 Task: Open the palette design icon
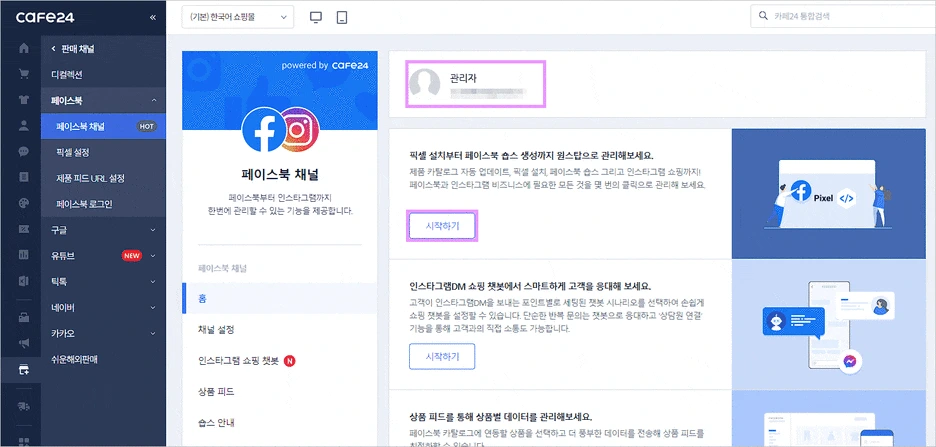pos(24,202)
